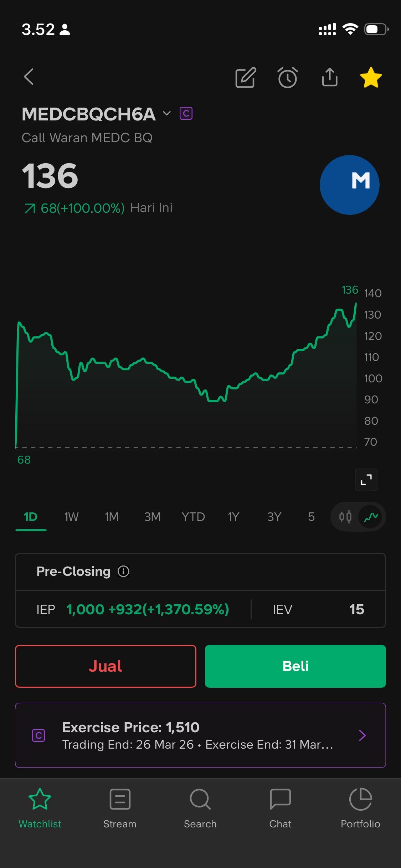Expand the Exercise Price details chevron
401x868 pixels.
[x=362, y=735]
